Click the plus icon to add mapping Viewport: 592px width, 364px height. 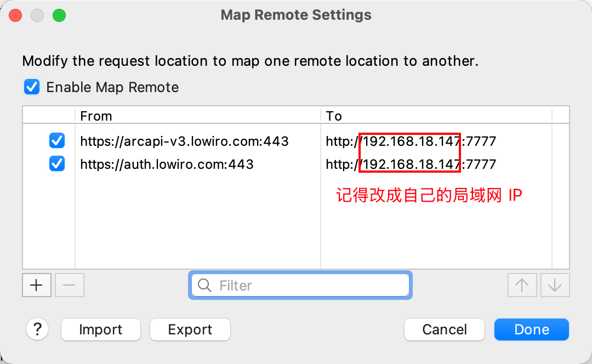pos(36,285)
